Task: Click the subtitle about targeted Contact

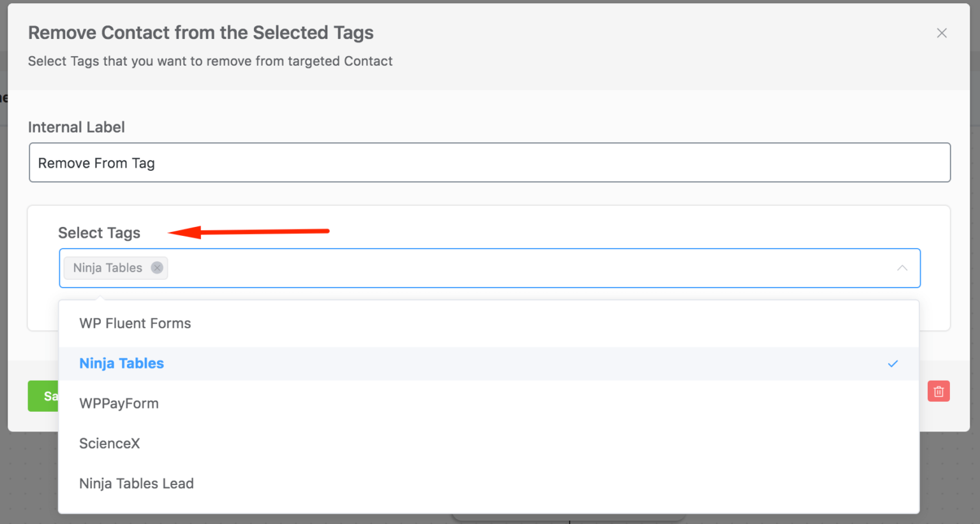Action: point(211,61)
